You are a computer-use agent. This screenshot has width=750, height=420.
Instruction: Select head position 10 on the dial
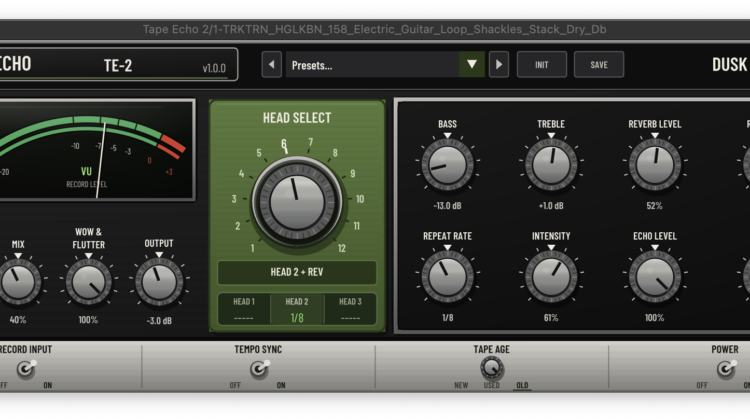pyautogui.click(x=360, y=199)
